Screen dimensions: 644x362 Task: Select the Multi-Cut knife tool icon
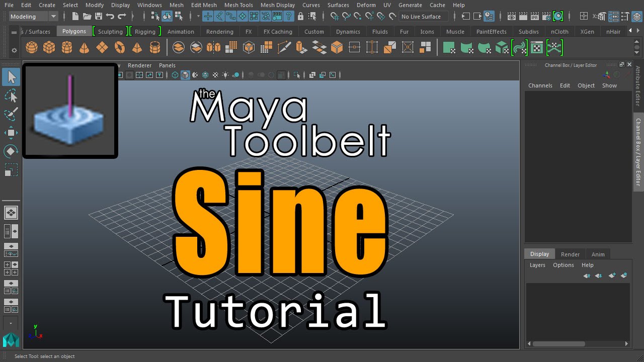283,48
